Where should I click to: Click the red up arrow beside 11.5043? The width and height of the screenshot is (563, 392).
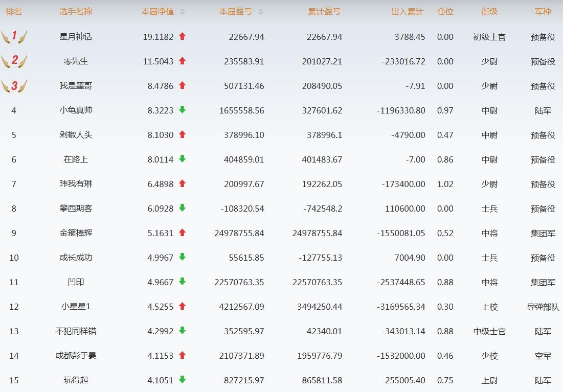[183, 61]
